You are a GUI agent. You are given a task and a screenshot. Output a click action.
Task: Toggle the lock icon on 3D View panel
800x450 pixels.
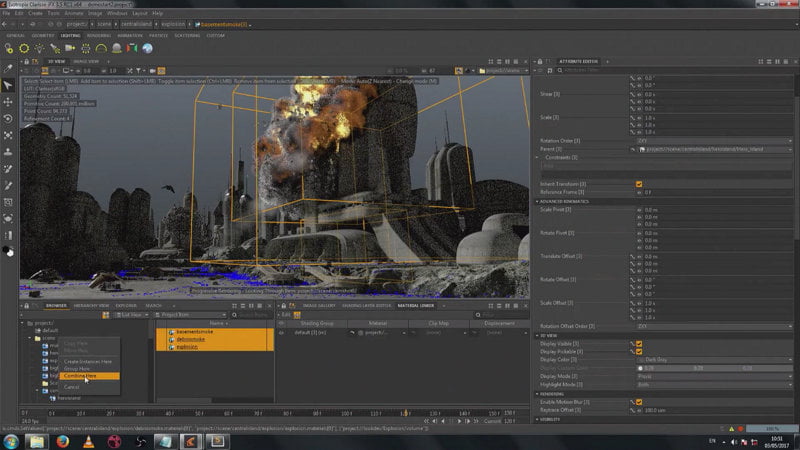(27, 62)
